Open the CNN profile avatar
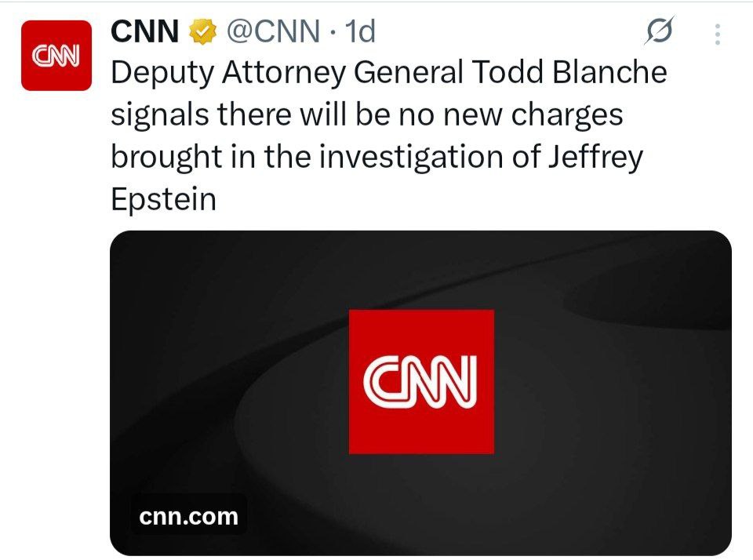Screen dimensions: 753x560 [x=56, y=55]
